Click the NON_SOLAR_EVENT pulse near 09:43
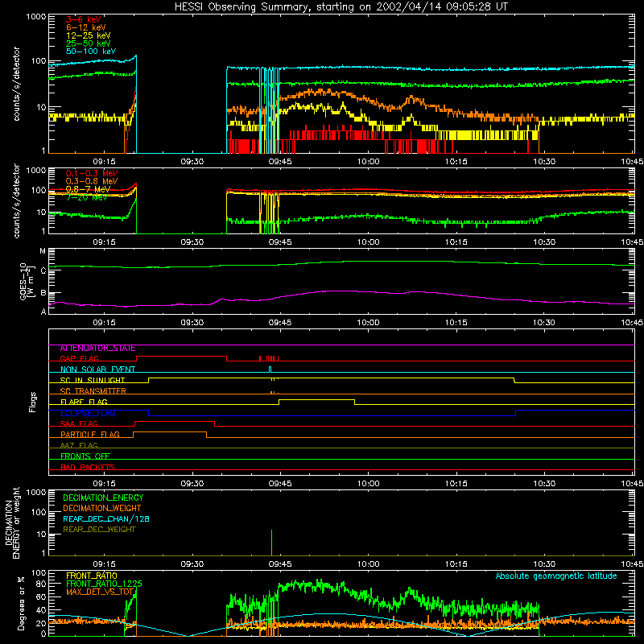 click(270, 369)
